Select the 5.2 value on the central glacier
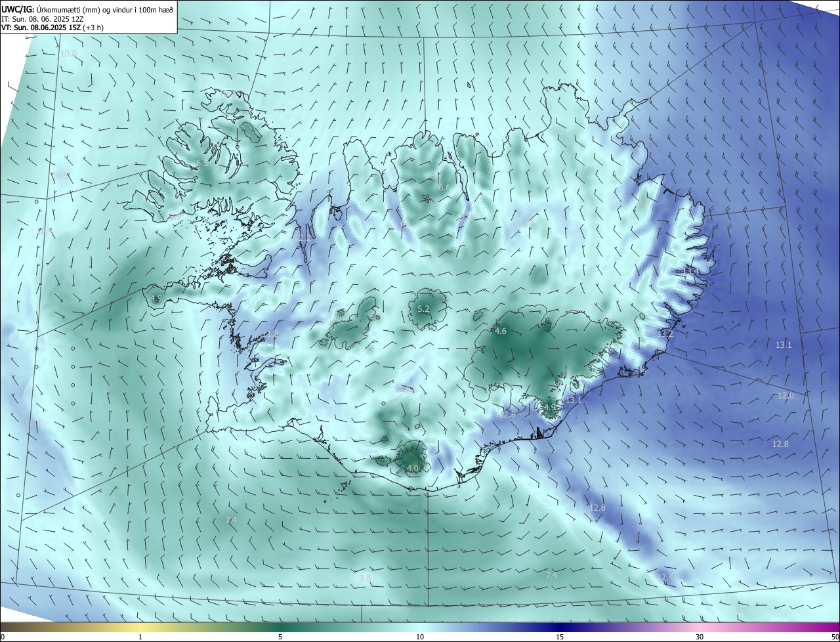This screenshot has width=840, height=642. point(423,309)
